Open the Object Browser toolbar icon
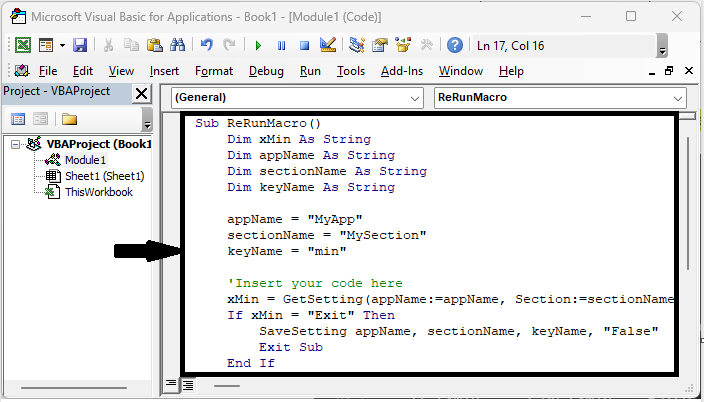 point(403,45)
